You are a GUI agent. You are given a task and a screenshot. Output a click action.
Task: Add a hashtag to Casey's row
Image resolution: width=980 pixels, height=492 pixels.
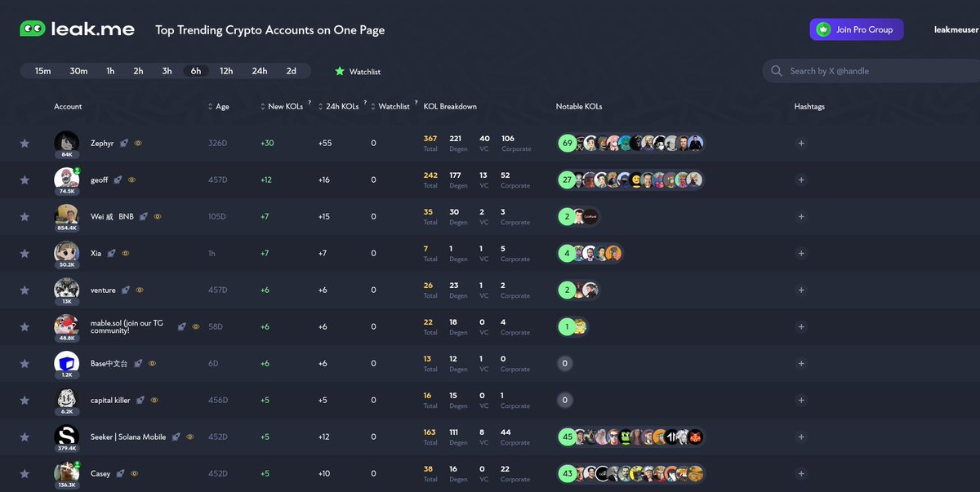click(801, 474)
